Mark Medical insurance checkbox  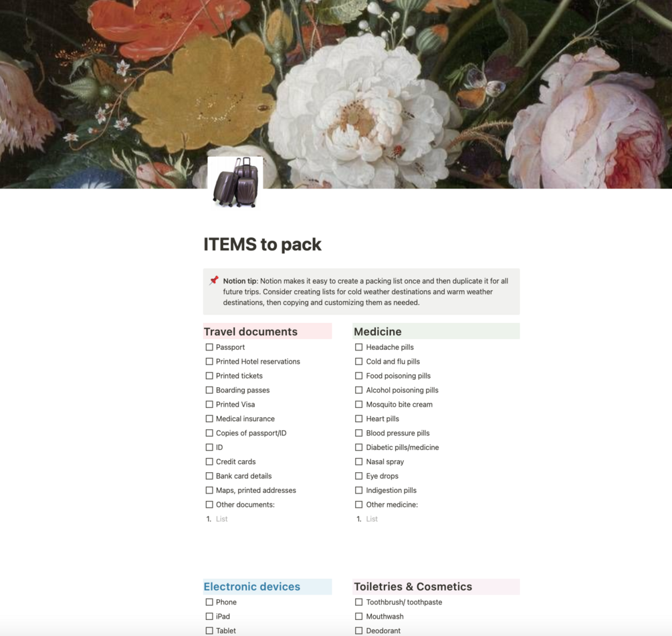click(x=209, y=419)
